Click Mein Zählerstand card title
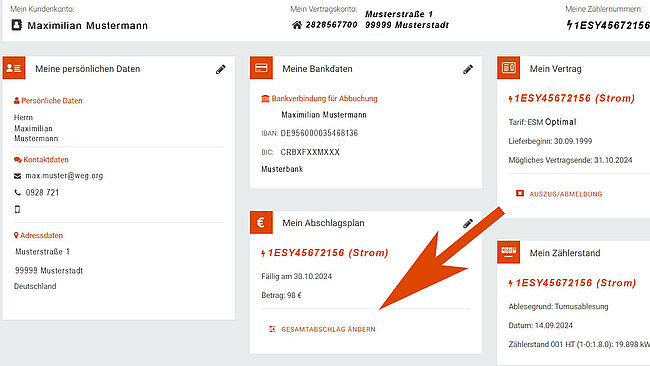Viewport: 650px width, 366px height. tap(565, 253)
